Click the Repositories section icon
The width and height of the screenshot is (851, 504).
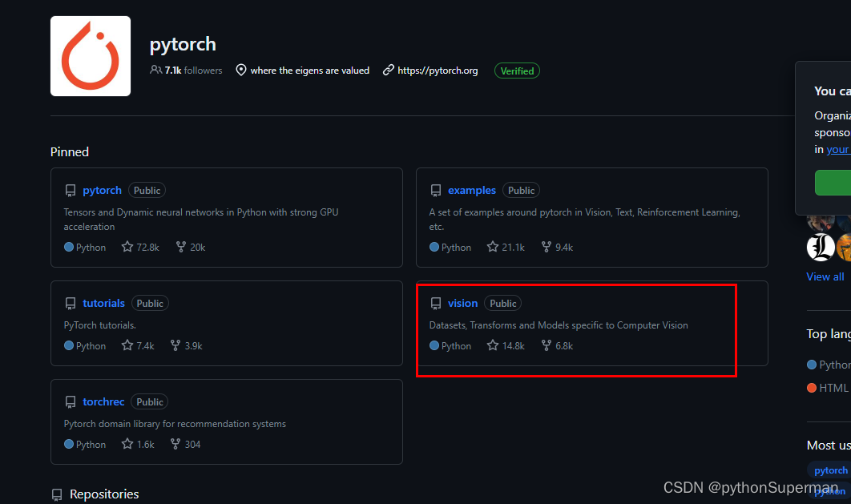57,494
